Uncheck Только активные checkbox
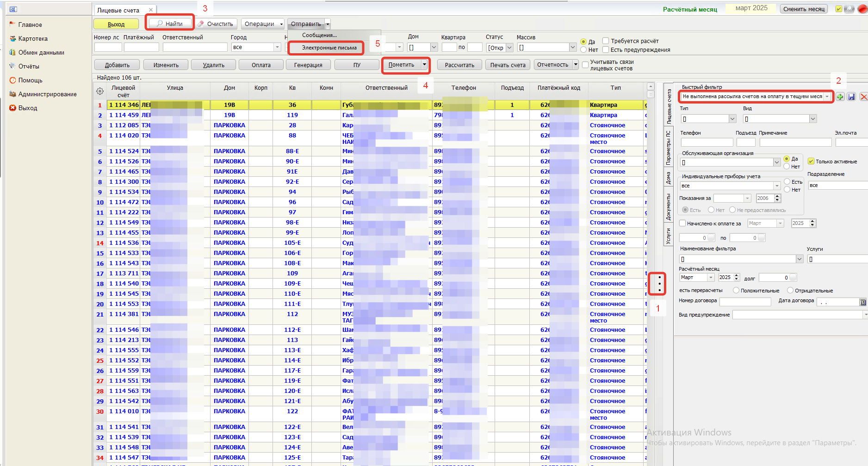 pos(811,162)
